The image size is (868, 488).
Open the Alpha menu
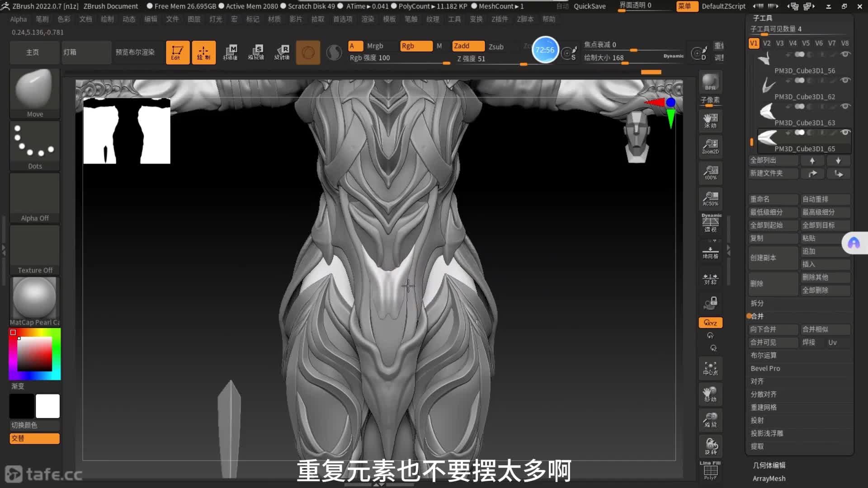pos(19,19)
